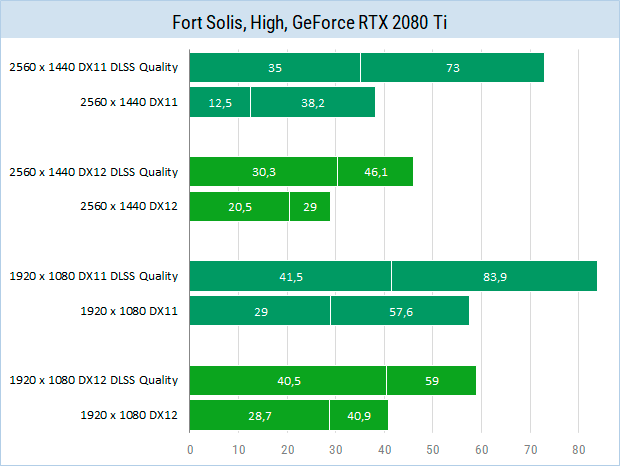Select the bar segment showing 73
The height and width of the screenshot is (466, 620).
pyautogui.click(x=452, y=68)
